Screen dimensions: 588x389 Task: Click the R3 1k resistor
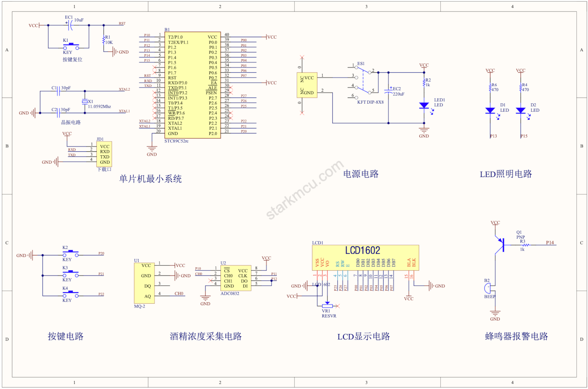click(x=526, y=245)
